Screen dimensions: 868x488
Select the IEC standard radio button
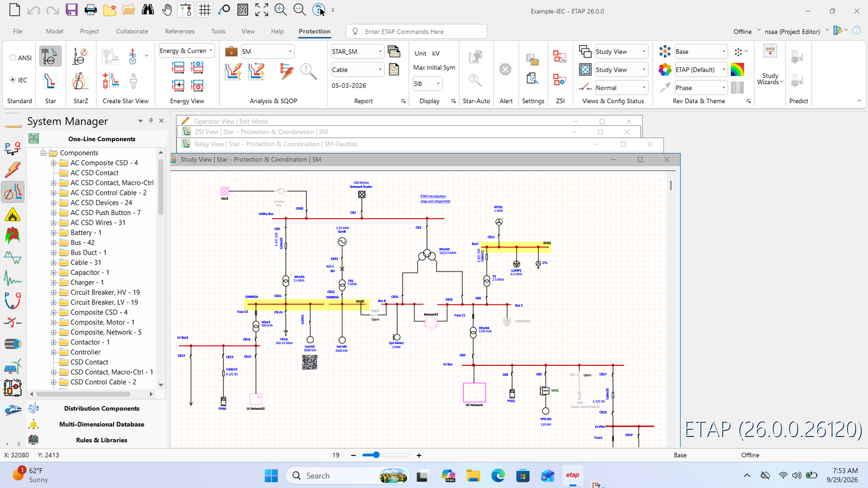(x=12, y=80)
